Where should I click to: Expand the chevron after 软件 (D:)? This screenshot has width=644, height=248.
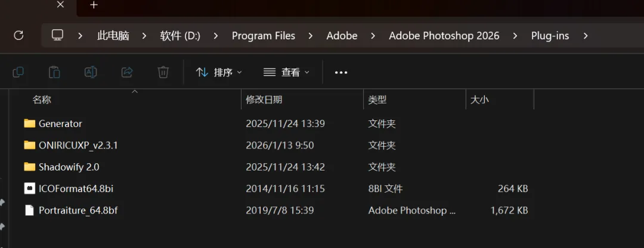[216, 36]
